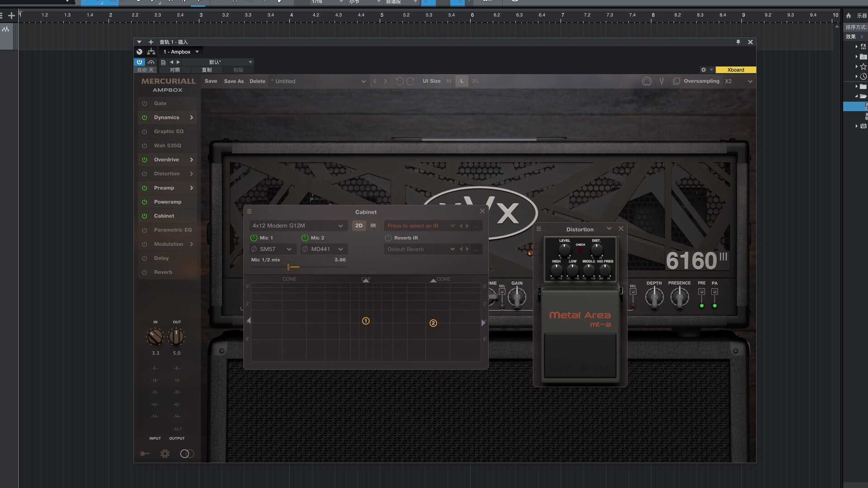Open the Press to select an IR dropdown
Image resolution: width=868 pixels, height=488 pixels.
pyautogui.click(x=420, y=226)
